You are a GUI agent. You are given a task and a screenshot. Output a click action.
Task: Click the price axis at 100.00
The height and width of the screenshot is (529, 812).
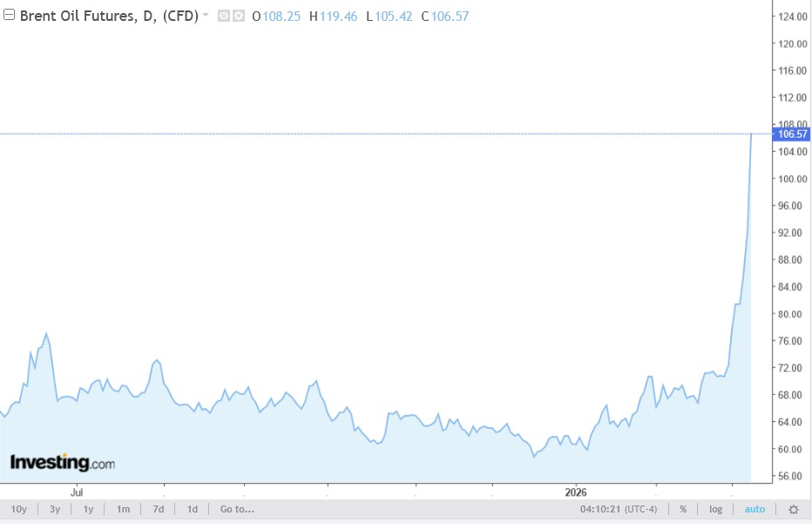click(x=791, y=179)
